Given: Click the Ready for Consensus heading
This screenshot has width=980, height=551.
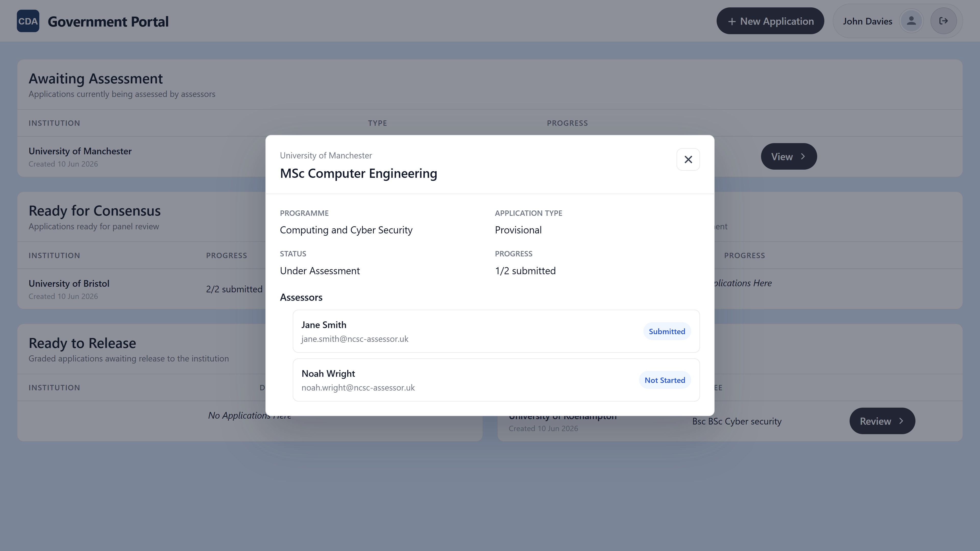Looking at the screenshot, I should point(94,211).
